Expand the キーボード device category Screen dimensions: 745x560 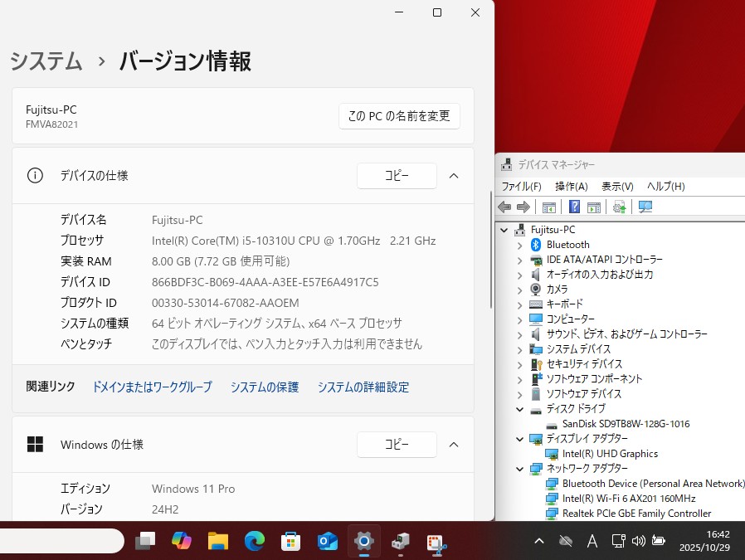tap(520, 304)
